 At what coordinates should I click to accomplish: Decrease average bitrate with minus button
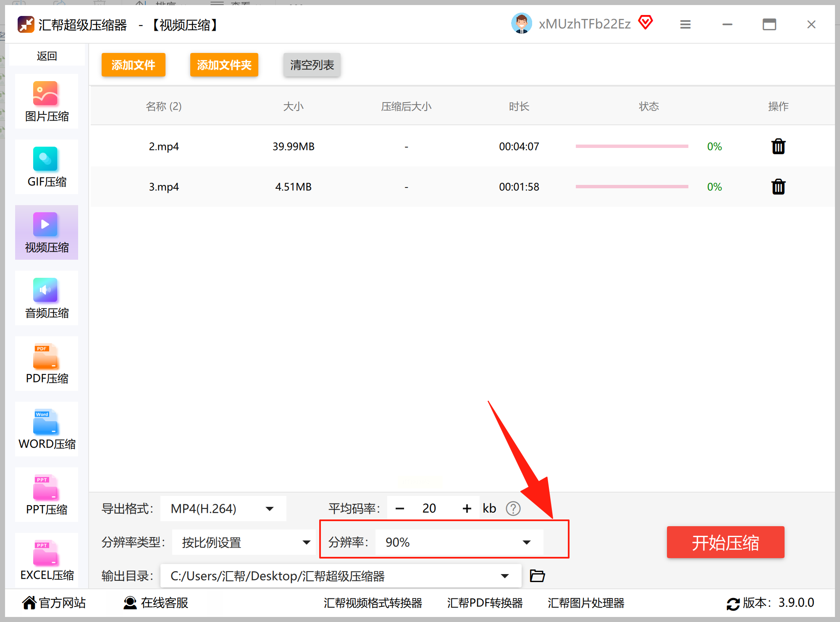[399, 509]
